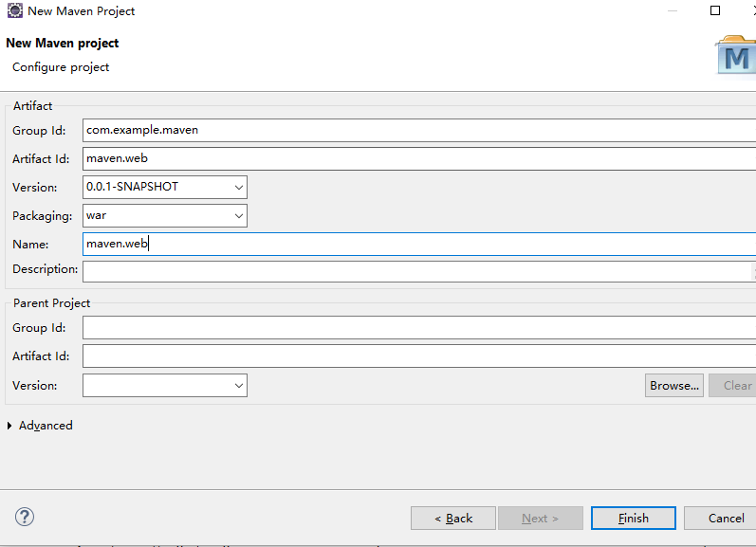Viewport: 756px width, 547px height.
Task: Click the Eclipse icon in title bar
Action: coord(15,10)
